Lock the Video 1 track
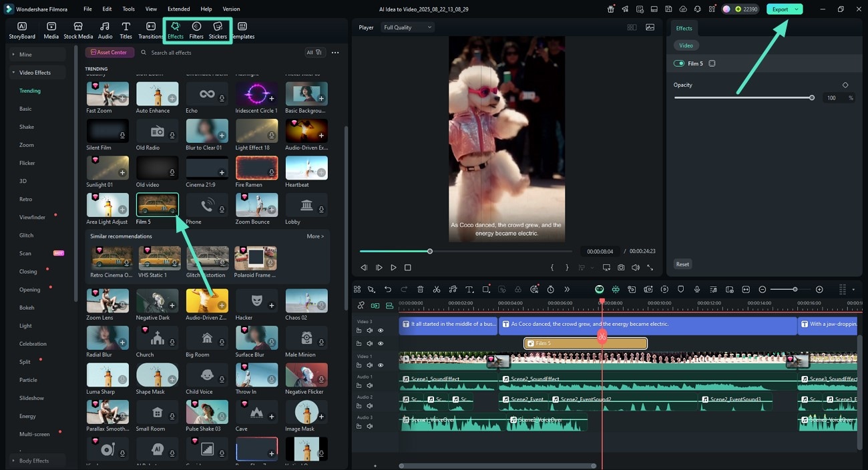This screenshot has height=470, width=868. pos(359,365)
